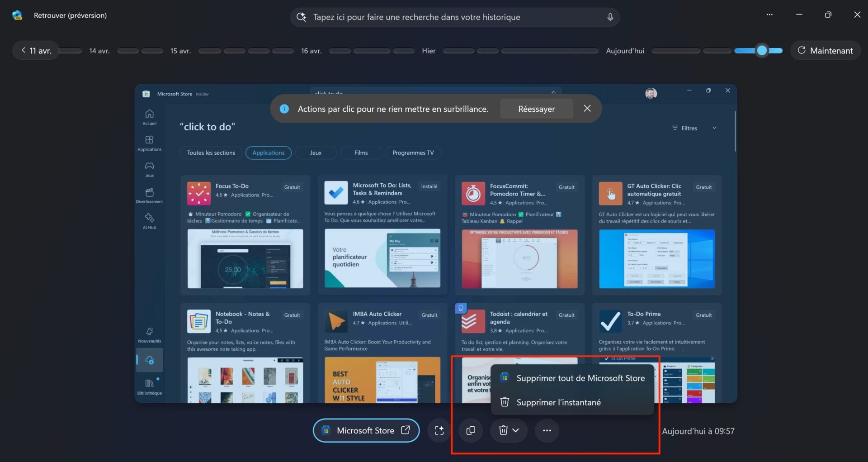Screen dimensions: 868x462
Task: Click the downloads cloud icon in sidebar
Action: tap(150, 360)
